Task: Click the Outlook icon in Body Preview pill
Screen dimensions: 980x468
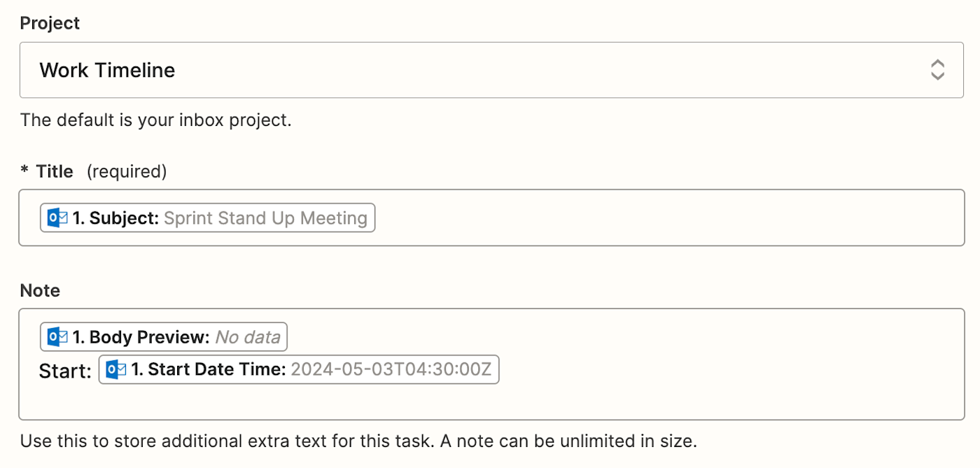Action: click(x=57, y=338)
